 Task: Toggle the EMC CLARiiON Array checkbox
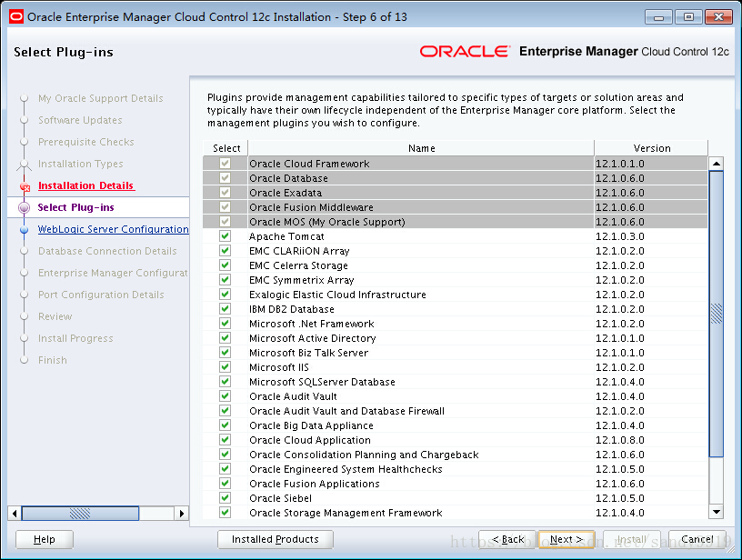tap(226, 251)
